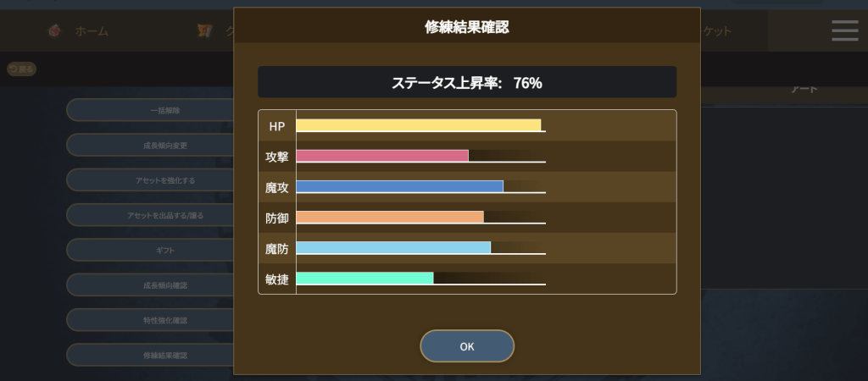Open 成長傾向確認 from the side list
868x381 pixels.
pos(151,285)
